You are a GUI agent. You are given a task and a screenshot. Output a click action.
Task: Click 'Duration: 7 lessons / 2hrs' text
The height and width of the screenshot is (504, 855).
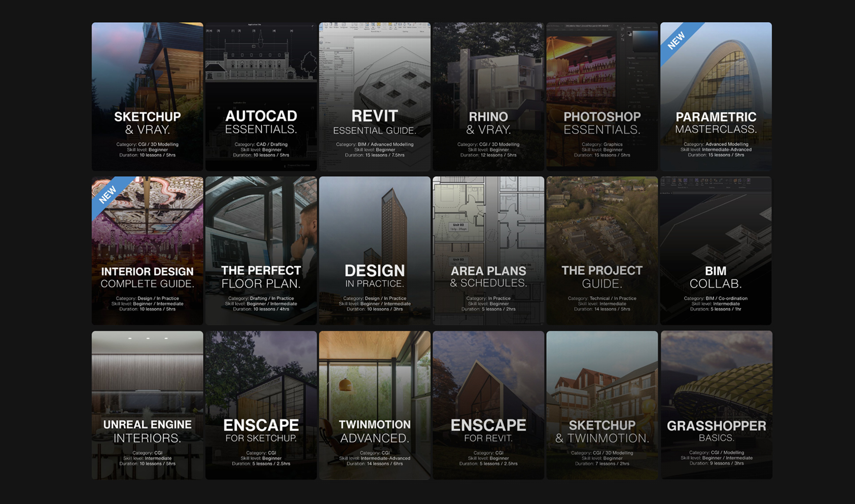[x=601, y=463]
